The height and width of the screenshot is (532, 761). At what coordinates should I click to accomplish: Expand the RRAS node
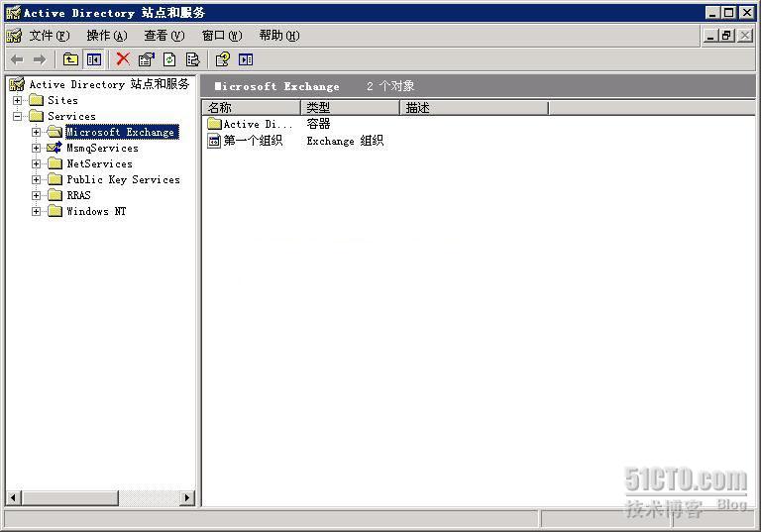(37, 195)
